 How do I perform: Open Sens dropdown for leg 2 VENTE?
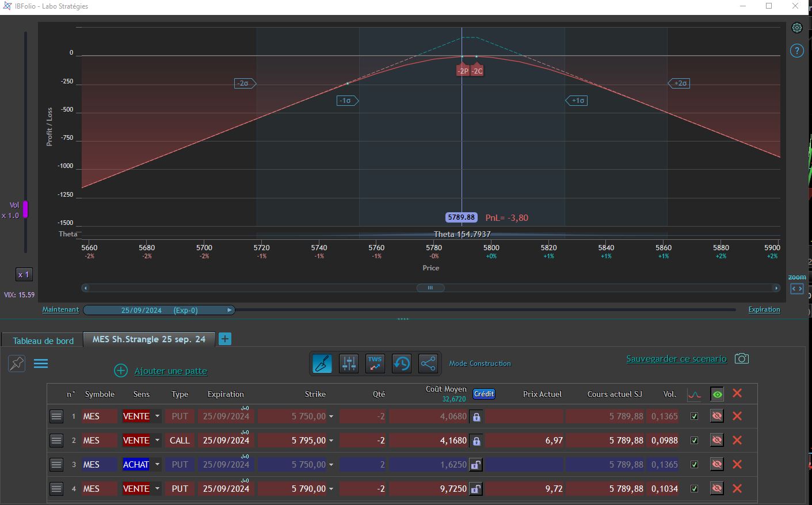tap(157, 441)
